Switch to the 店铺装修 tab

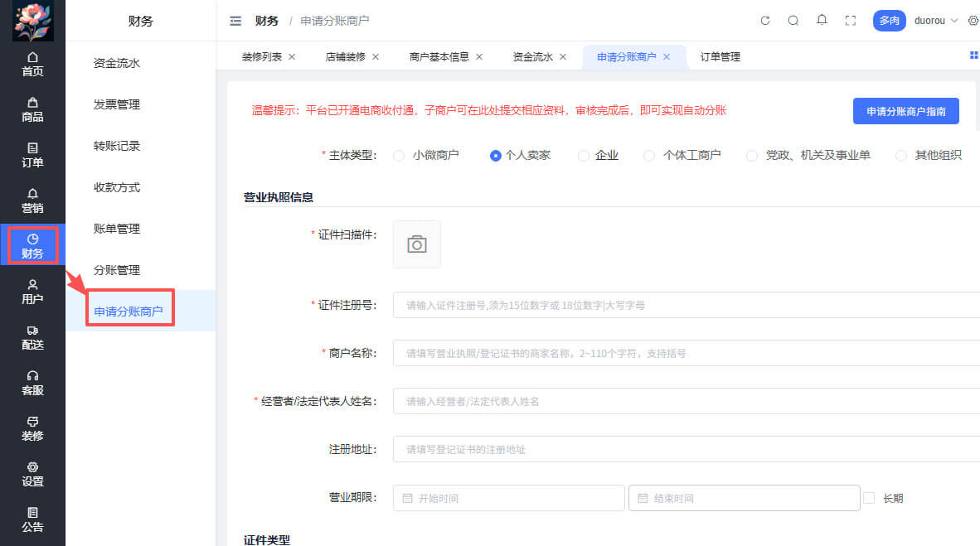click(347, 57)
